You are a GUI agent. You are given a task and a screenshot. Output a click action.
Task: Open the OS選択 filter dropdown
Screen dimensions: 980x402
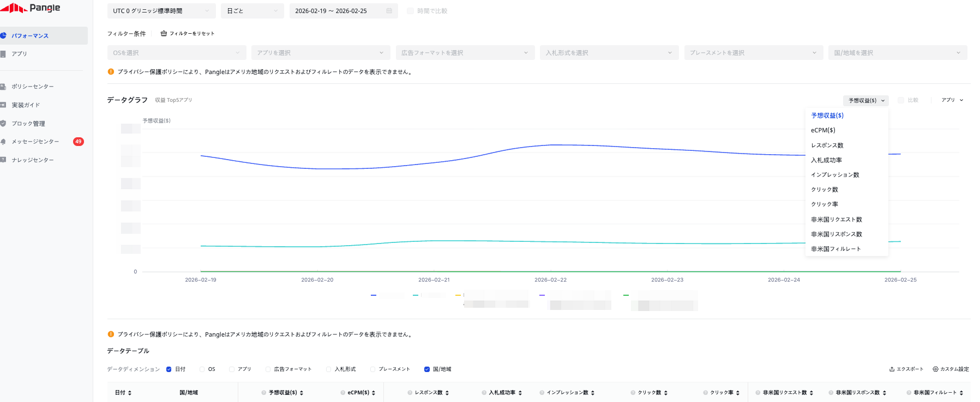176,53
